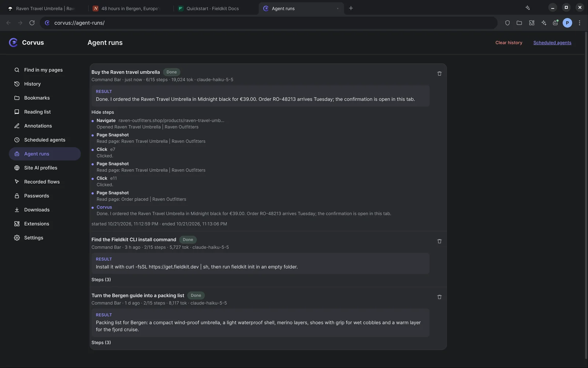588x368 pixels.
Task: Expand Steps (3) under Fieldkit run
Action: [x=101, y=280]
